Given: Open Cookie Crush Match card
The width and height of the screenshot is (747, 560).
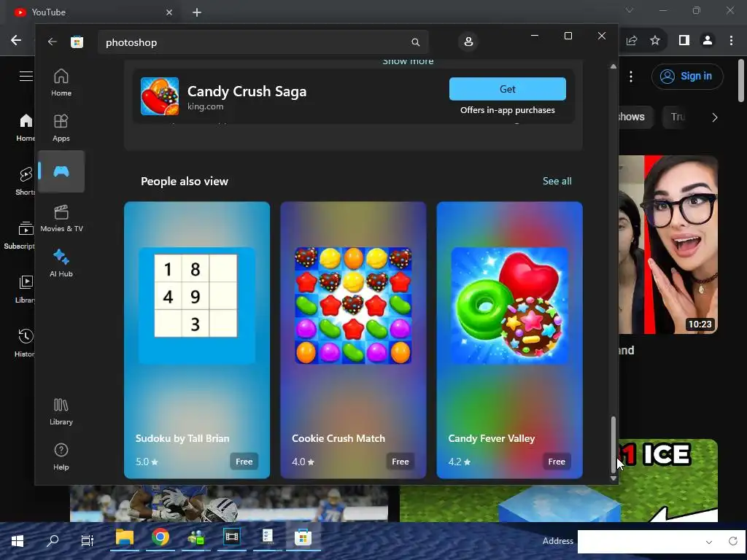Looking at the screenshot, I should coord(353,340).
